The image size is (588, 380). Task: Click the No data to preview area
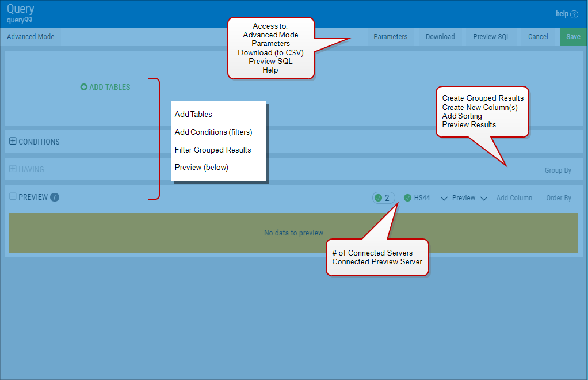pyautogui.click(x=293, y=233)
